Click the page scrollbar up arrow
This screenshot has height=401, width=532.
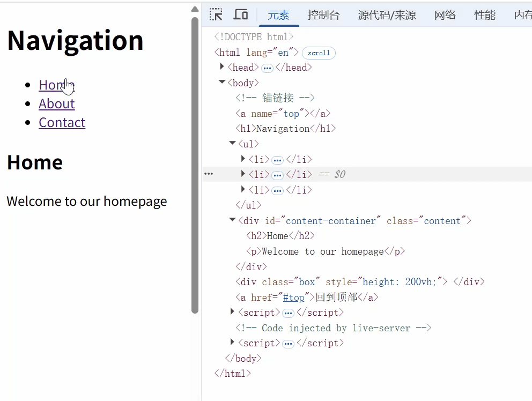[x=195, y=9]
